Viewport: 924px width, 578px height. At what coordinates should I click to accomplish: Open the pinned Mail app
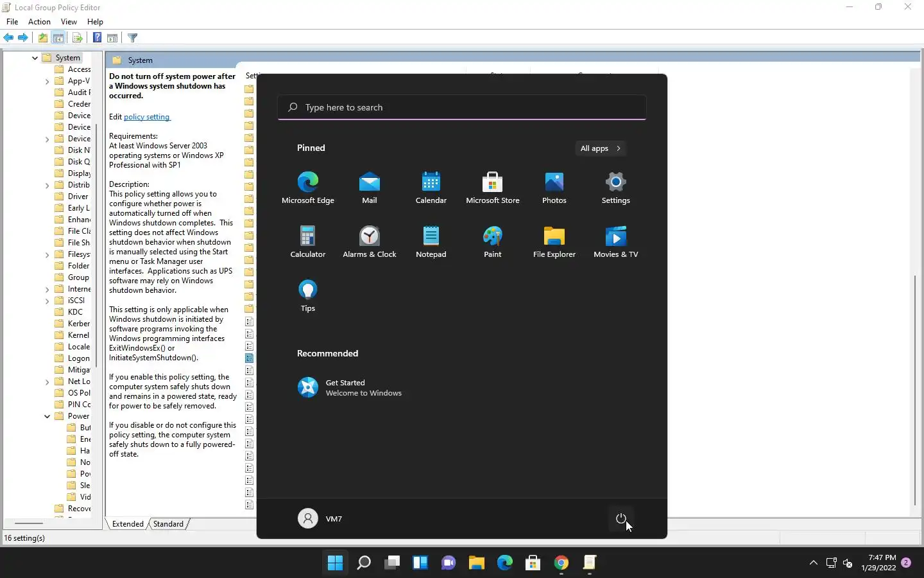point(370,188)
